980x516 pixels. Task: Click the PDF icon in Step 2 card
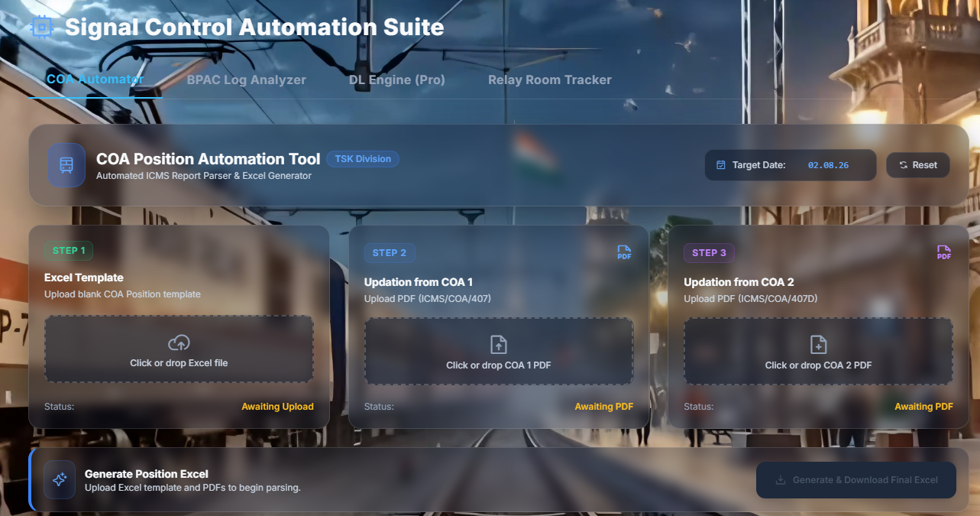[x=624, y=253]
